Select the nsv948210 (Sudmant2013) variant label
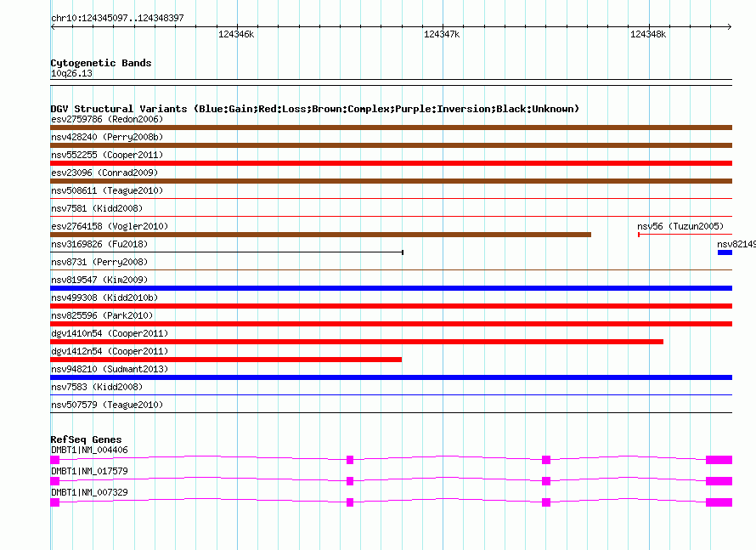This screenshot has height=550, width=756. click(x=110, y=369)
